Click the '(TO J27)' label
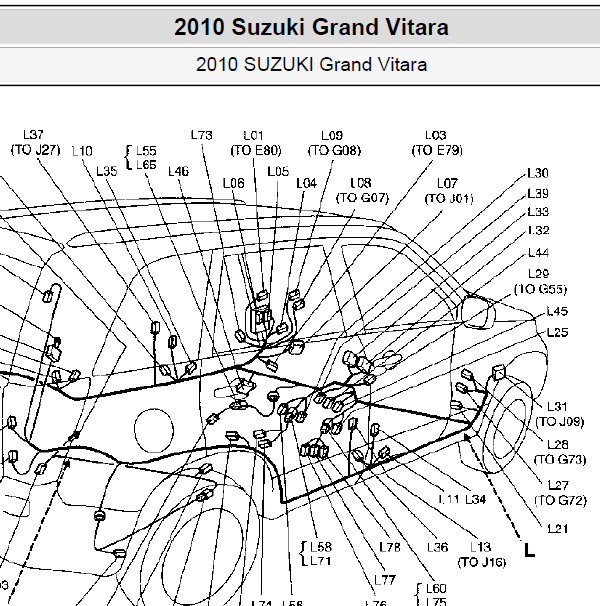600x606 pixels. pyautogui.click(x=36, y=150)
